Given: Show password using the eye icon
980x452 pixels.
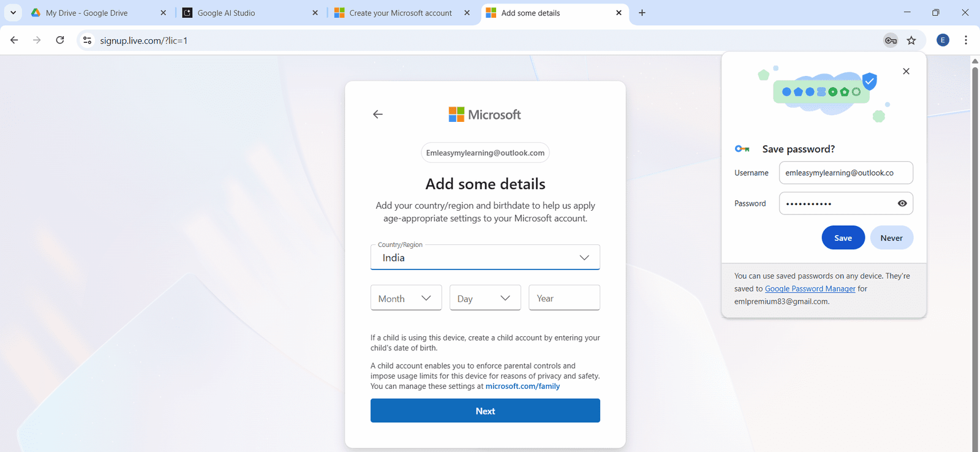Looking at the screenshot, I should pos(902,203).
